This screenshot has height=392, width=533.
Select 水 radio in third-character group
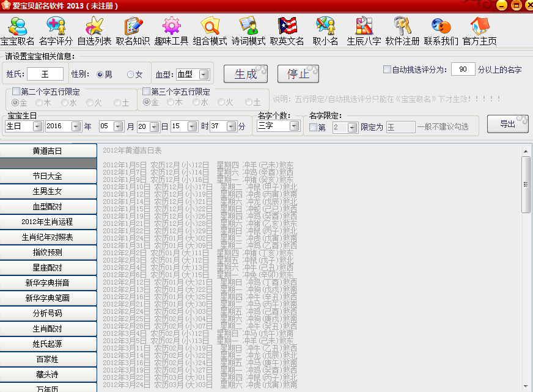[196, 102]
